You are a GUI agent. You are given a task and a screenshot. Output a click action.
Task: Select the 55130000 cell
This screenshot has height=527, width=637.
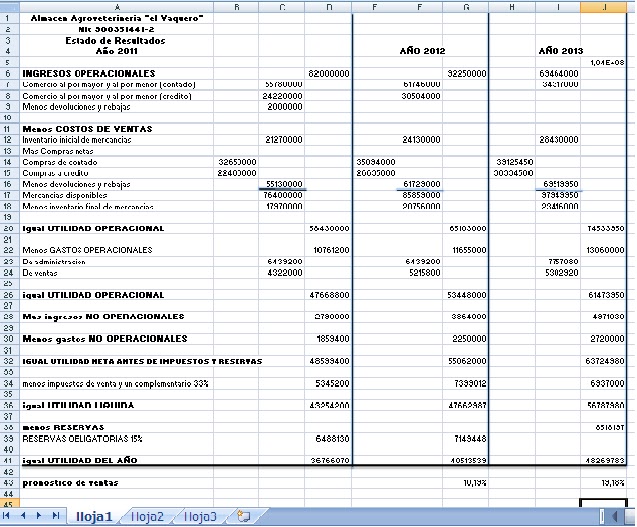click(282, 184)
